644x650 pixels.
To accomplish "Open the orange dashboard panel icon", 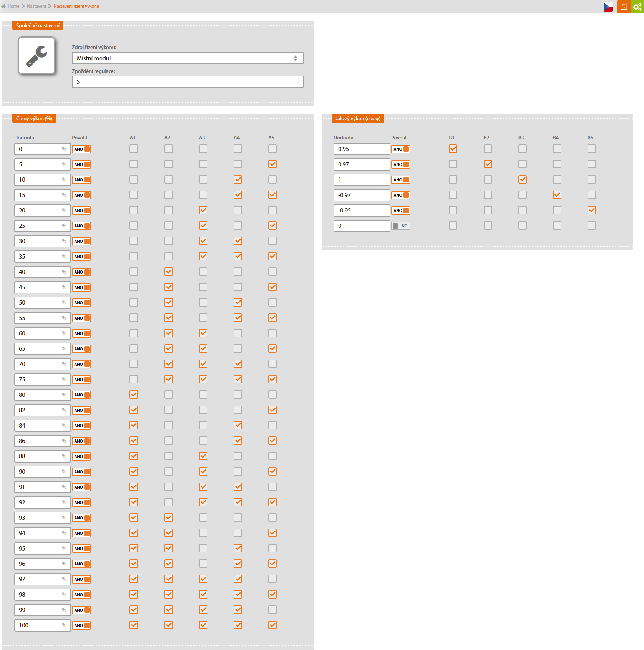I will click(x=624, y=7).
